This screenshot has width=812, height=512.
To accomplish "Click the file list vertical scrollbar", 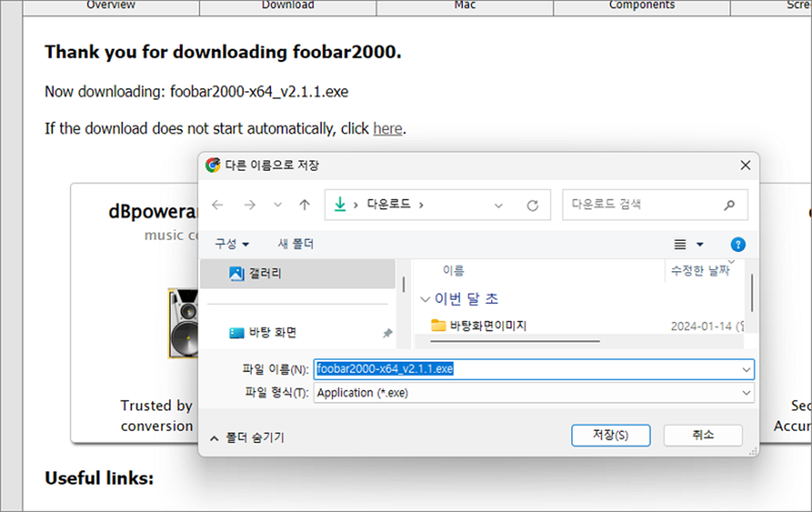I will (x=752, y=292).
